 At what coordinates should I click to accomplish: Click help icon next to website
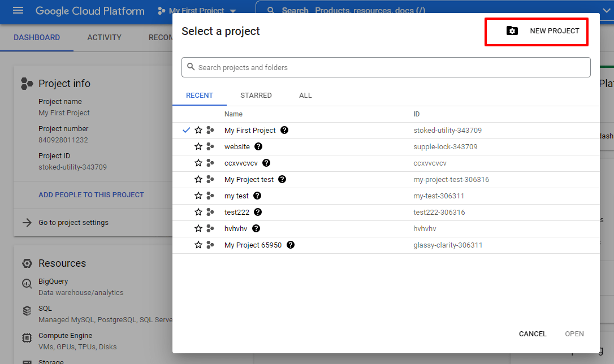point(258,147)
